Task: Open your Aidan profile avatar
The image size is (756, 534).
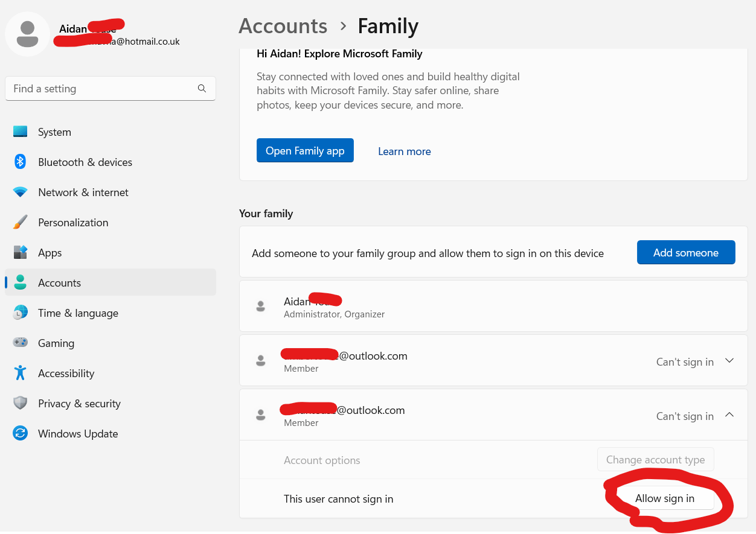Action: pos(28,34)
